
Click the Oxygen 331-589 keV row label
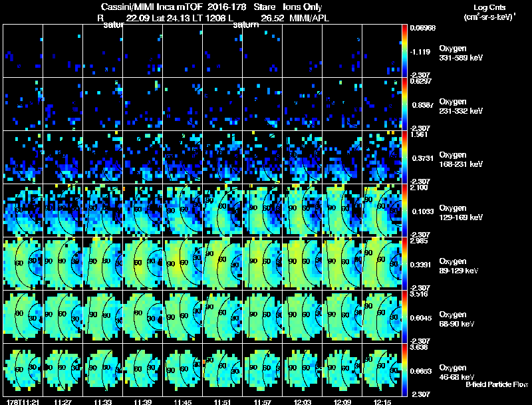point(461,53)
